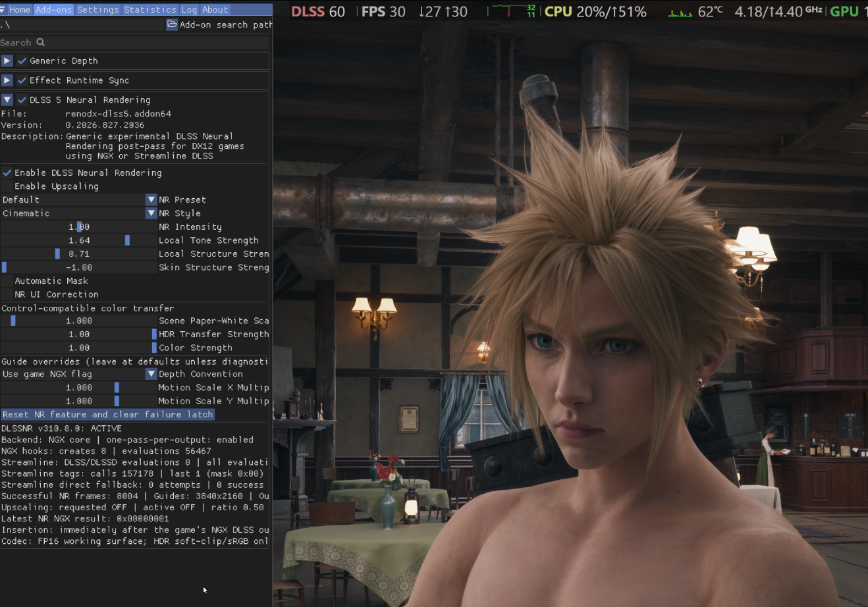The image size is (868, 607).
Task: Click the Backend: NGX core status line
Action: pos(127,440)
